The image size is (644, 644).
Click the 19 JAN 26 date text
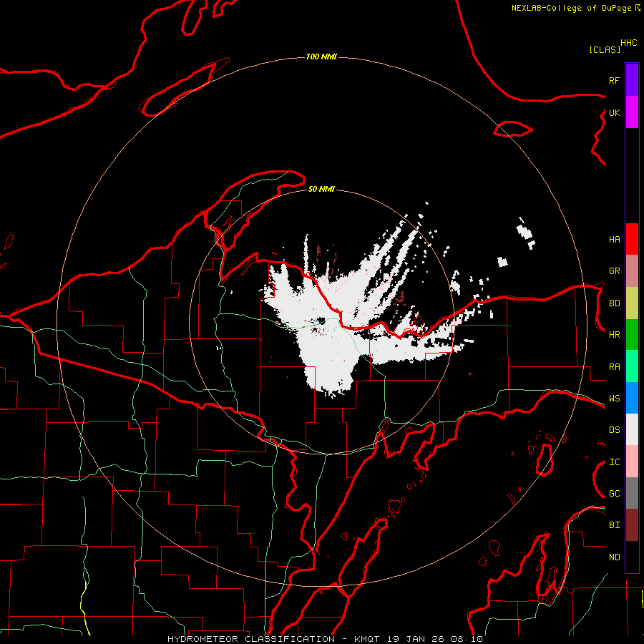pyautogui.click(x=415, y=639)
